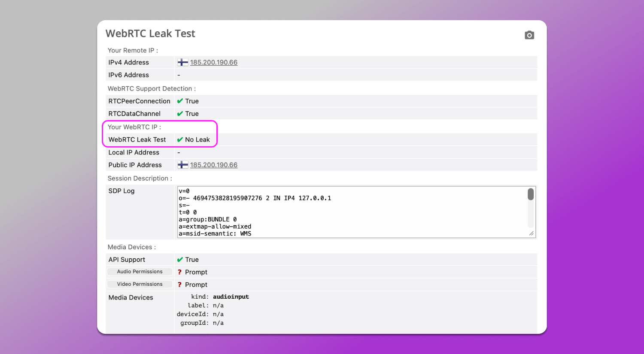Click the SDP Log scrollbar thumb
The width and height of the screenshot is (644, 354).
click(x=531, y=194)
